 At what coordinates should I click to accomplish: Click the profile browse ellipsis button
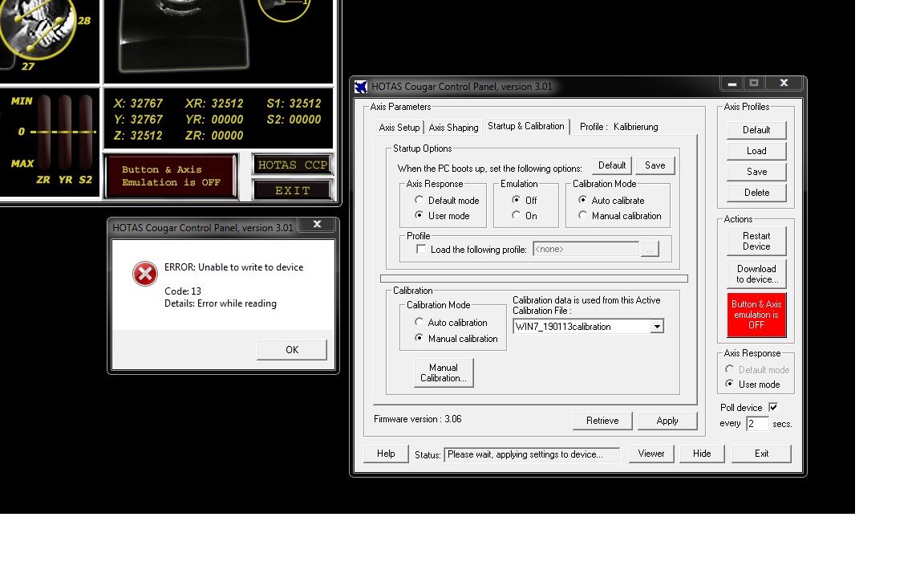pos(650,249)
